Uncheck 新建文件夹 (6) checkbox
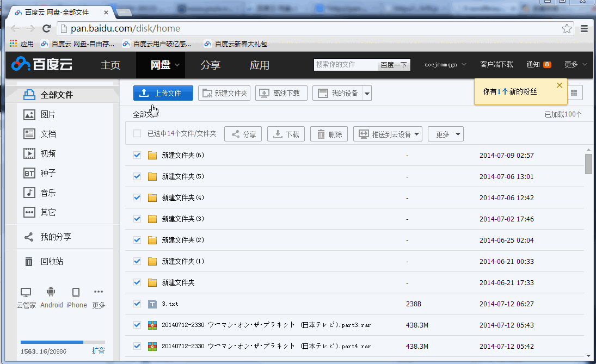Image resolution: width=596 pixels, height=364 pixels. (137, 156)
